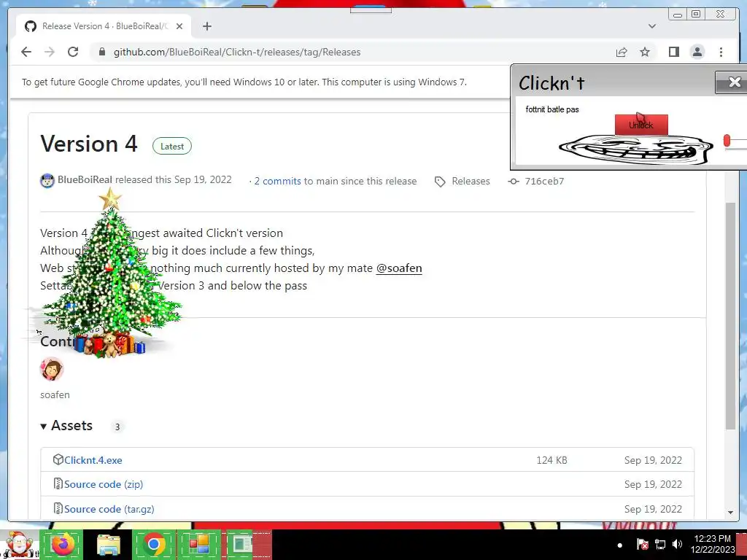Click the troll face image in Clickn't
Screen dimensions: 747x560
pyautogui.click(x=635, y=149)
